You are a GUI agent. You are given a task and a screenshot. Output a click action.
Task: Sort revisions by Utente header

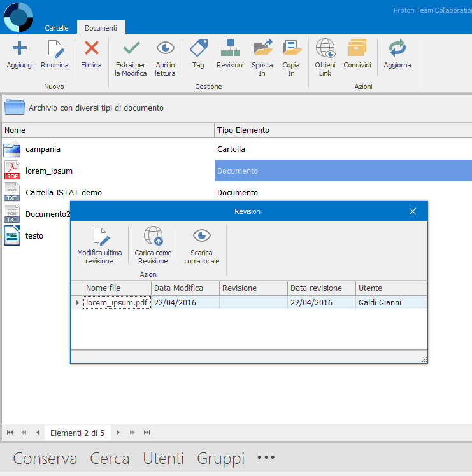click(391, 288)
